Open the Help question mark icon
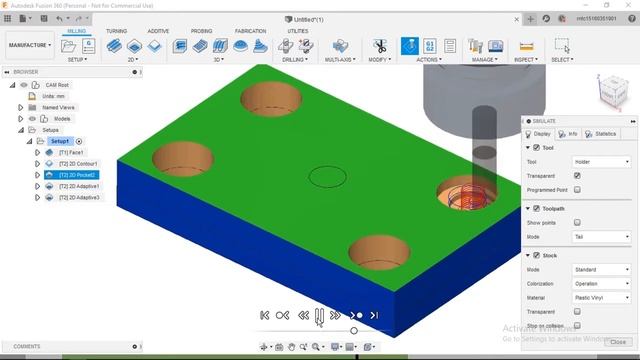This screenshot has height=360, width=640. pos(631,18)
